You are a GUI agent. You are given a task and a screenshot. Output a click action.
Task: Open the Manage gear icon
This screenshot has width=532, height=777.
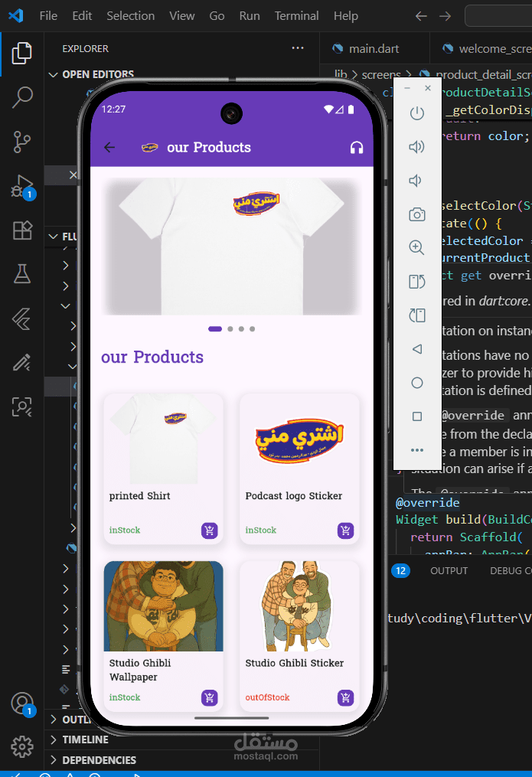22,746
